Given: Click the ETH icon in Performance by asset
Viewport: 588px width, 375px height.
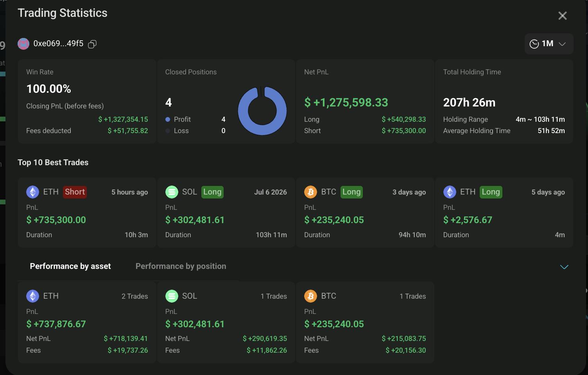Looking at the screenshot, I should click(x=32, y=296).
